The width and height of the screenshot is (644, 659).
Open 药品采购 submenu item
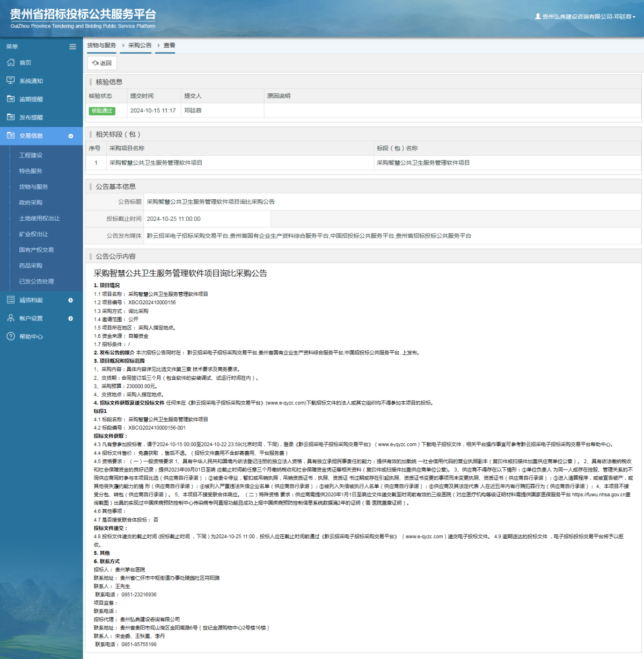[x=31, y=265]
